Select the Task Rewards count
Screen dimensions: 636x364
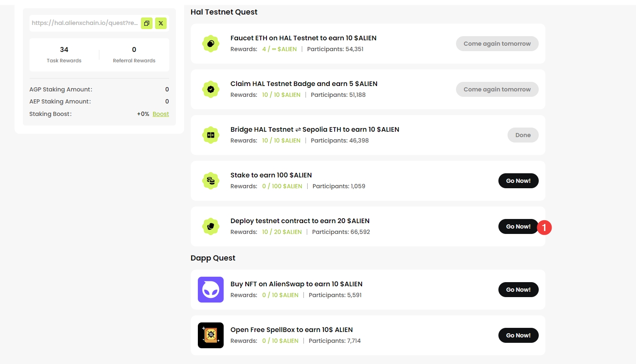tap(64, 49)
